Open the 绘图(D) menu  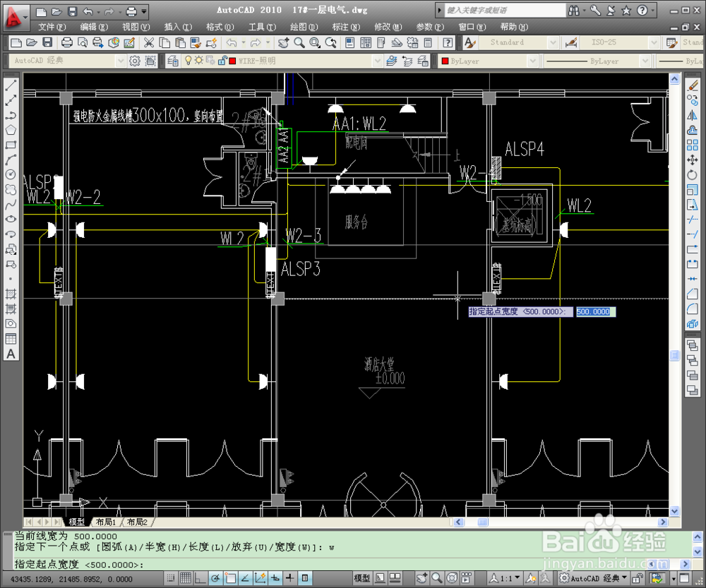[x=304, y=27]
